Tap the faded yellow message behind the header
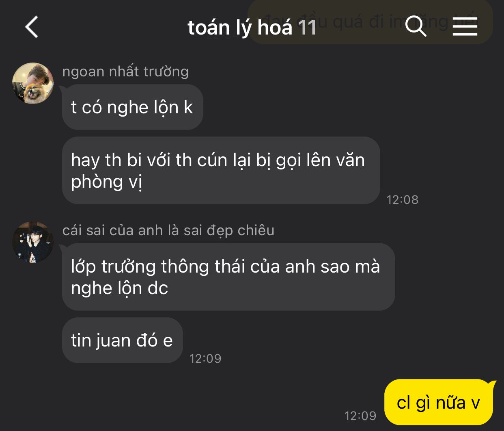Viewport: 504px width, 431px height. pyautogui.click(x=370, y=21)
